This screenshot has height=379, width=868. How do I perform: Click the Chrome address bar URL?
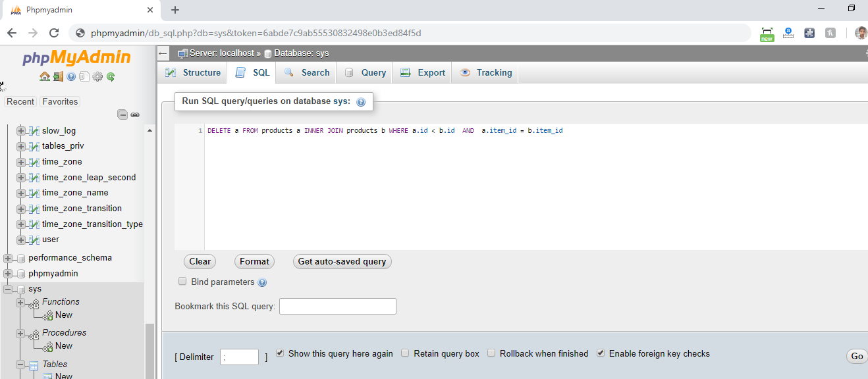[x=256, y=33]
